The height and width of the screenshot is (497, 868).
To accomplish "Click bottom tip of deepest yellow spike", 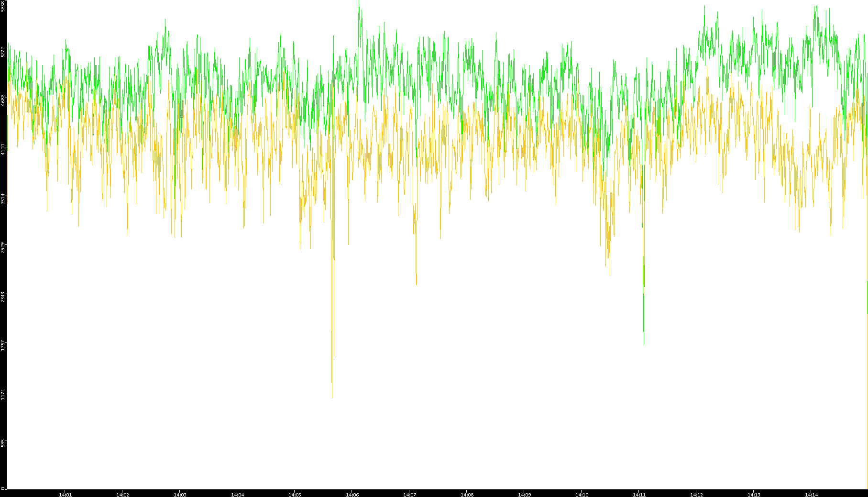I will pos(332,397).
